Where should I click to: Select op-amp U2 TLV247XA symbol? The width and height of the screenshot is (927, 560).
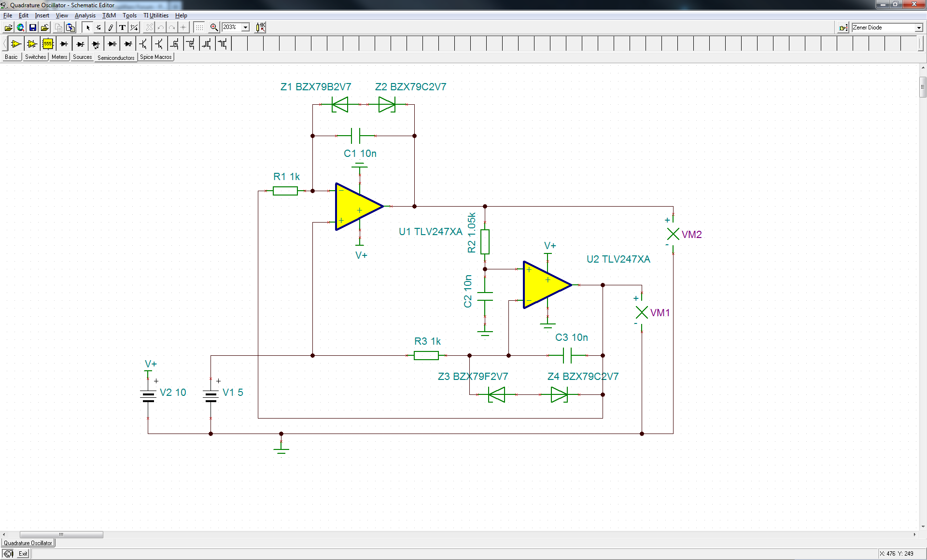(x=548, y=285)
